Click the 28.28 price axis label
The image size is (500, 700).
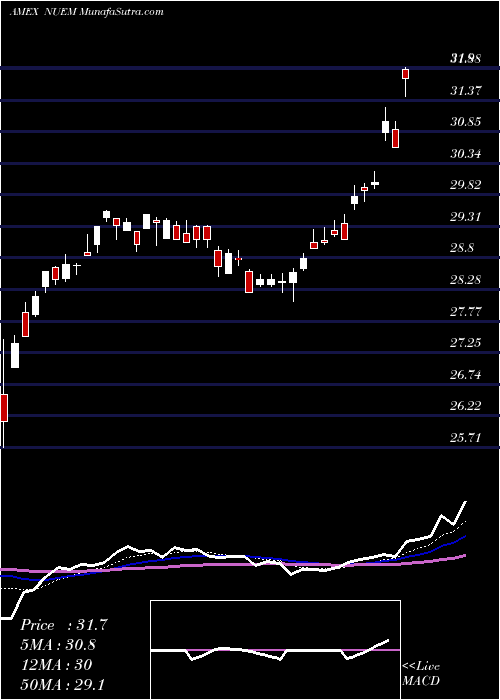[x=466, y=280]
